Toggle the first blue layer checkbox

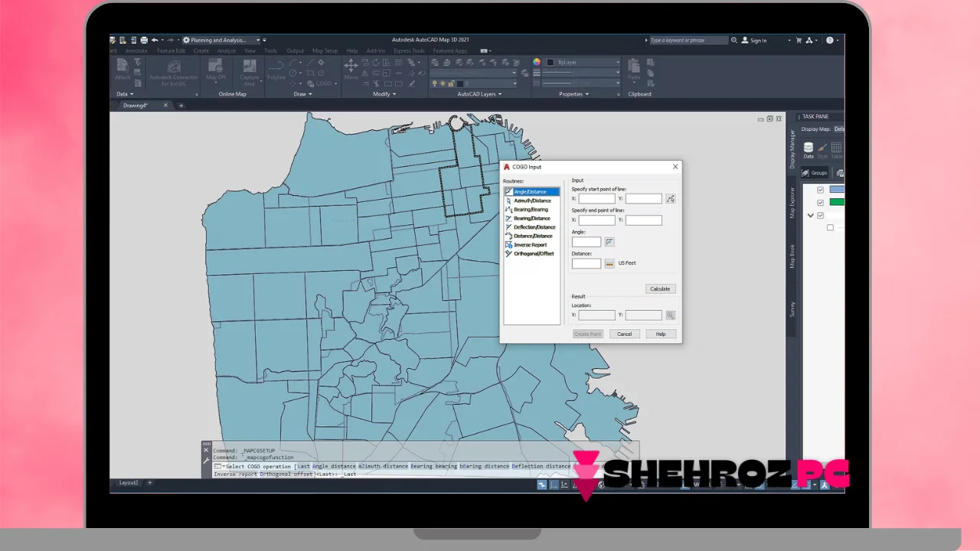tap(821, 190)
